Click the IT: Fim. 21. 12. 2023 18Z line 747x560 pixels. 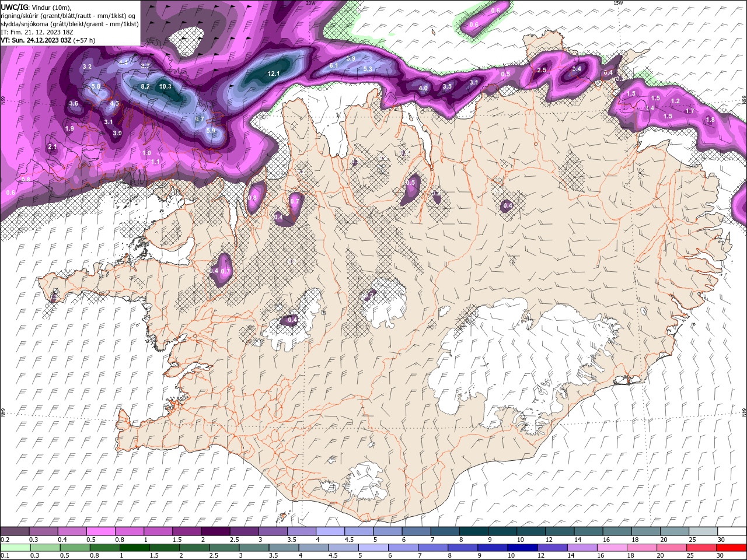point(39,32)
